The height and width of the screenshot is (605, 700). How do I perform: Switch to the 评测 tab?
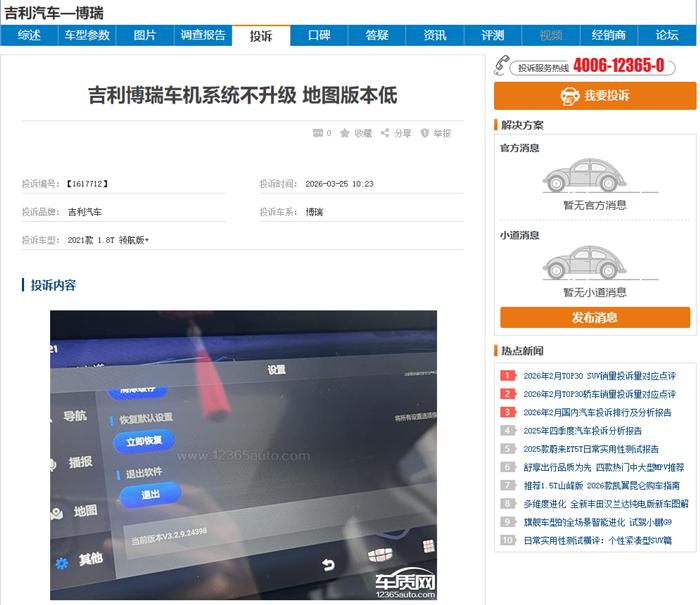(493, 35)
